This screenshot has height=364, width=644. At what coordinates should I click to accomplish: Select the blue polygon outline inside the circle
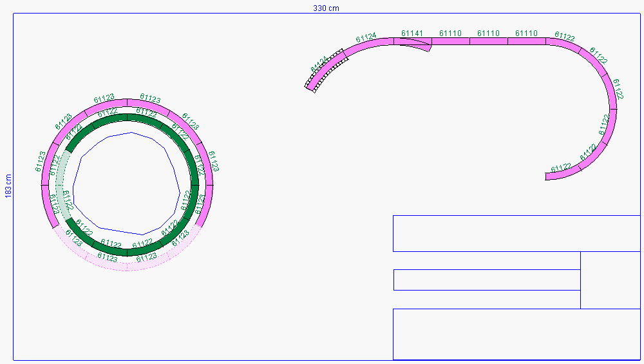126,184
